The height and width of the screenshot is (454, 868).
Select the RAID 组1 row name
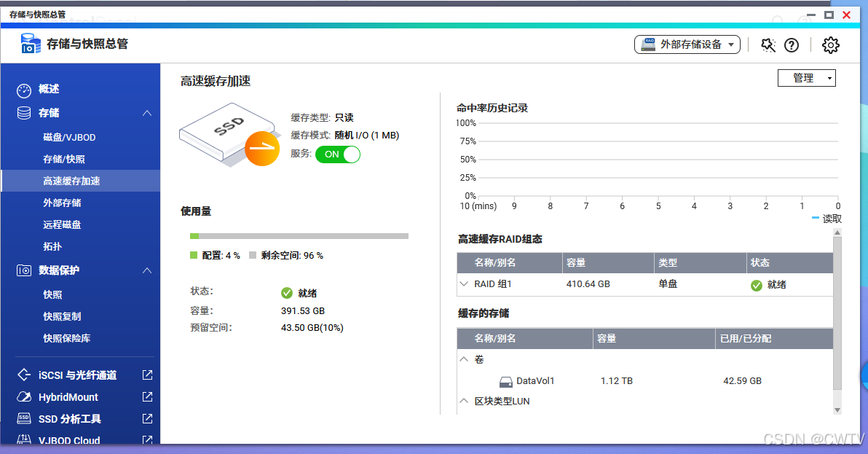click(493, 284)
